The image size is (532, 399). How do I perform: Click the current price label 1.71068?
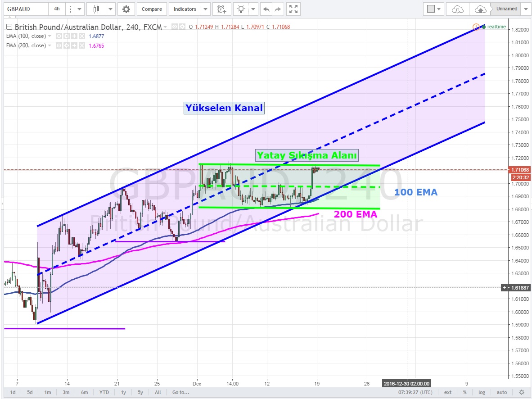(x=519, y=170)
